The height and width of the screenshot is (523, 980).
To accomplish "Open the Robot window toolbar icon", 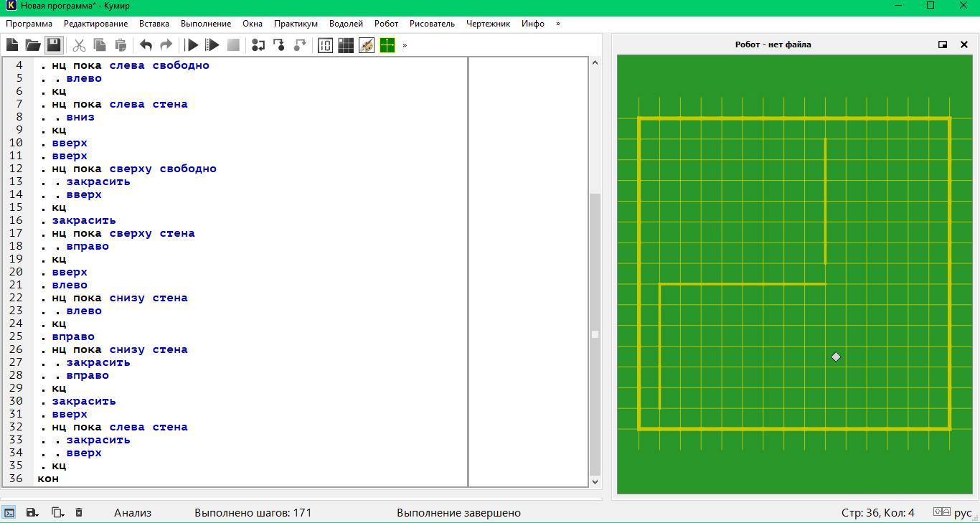I will 346,45.
